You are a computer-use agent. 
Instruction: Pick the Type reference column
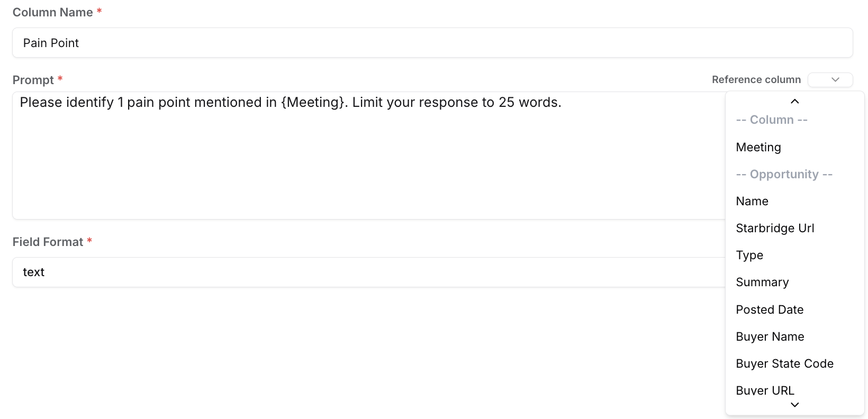tap(749, 255)
